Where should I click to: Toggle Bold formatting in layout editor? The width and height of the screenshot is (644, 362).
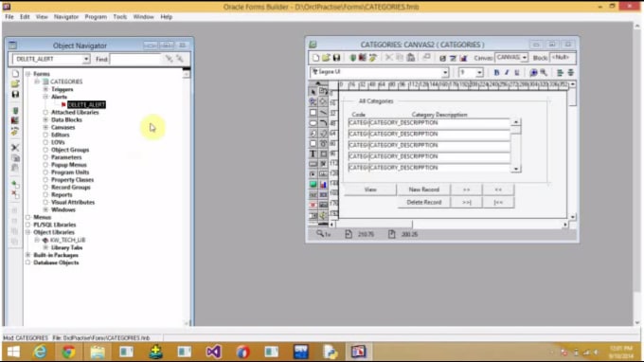click(496, 73)
